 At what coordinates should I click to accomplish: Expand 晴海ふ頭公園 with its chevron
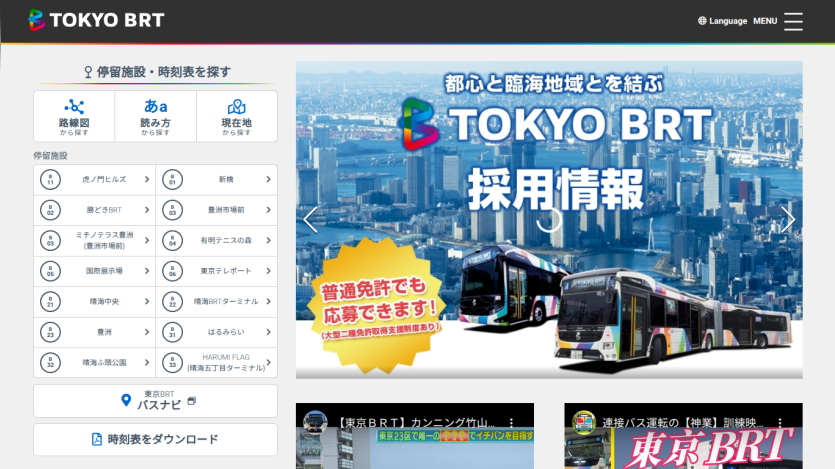[x=147, y=363]
